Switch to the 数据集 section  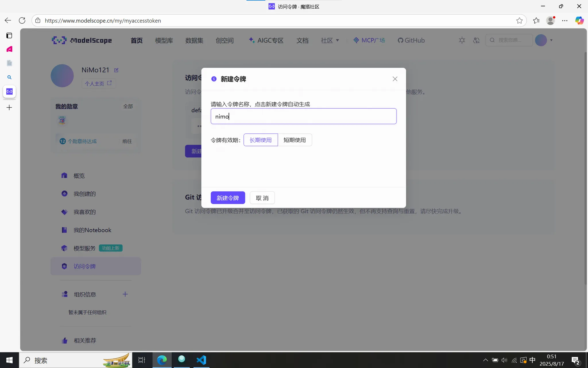[194, 40]
